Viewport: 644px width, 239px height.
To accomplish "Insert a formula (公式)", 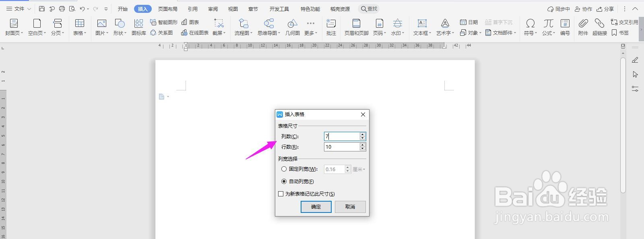I will pyautogui.click(x=548, y=27).
